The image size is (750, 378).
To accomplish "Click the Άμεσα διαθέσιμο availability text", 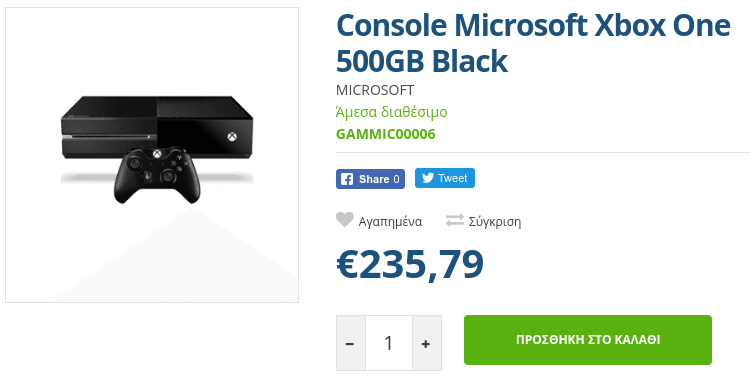I will click(x=392, y=112).
